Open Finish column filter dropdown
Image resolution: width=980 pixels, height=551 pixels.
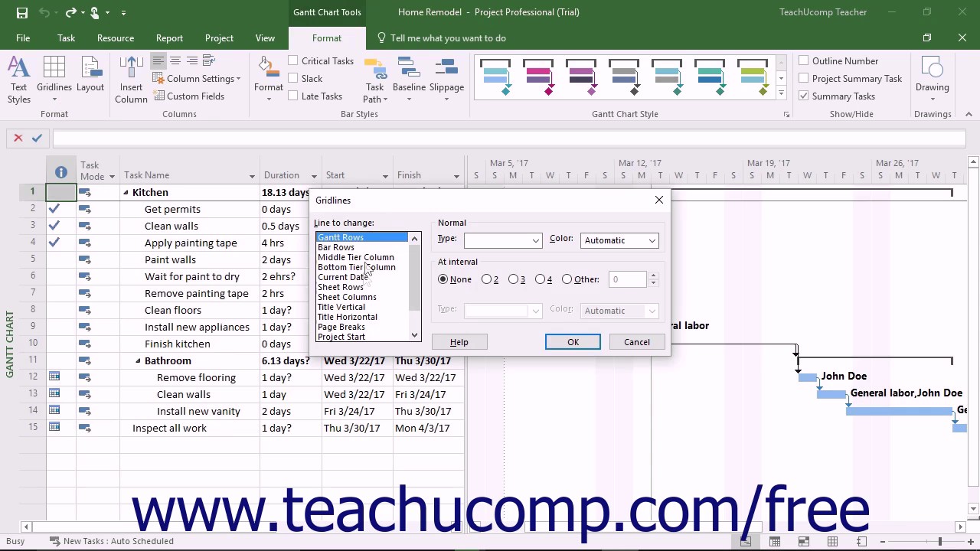point(456,176)
